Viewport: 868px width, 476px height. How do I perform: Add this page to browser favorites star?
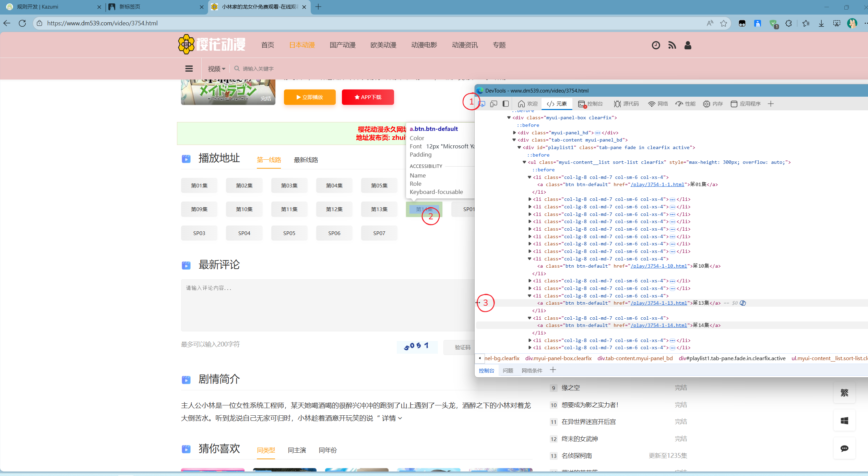(724, 23)
